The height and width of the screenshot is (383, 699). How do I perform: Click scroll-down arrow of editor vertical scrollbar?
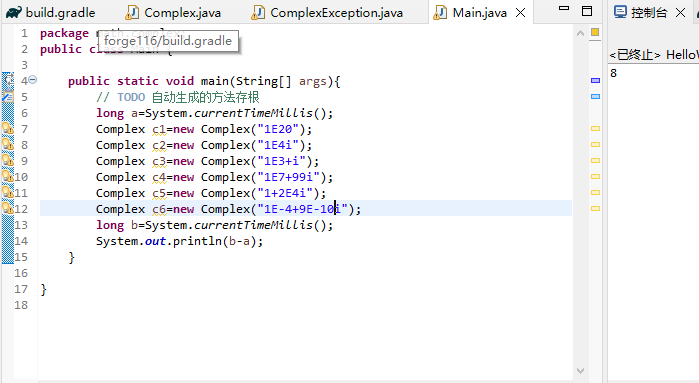[x=580, y=371]
